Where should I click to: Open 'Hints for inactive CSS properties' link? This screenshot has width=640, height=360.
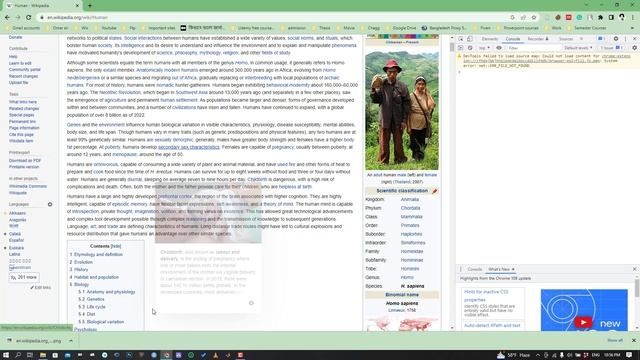pos(486,296)
